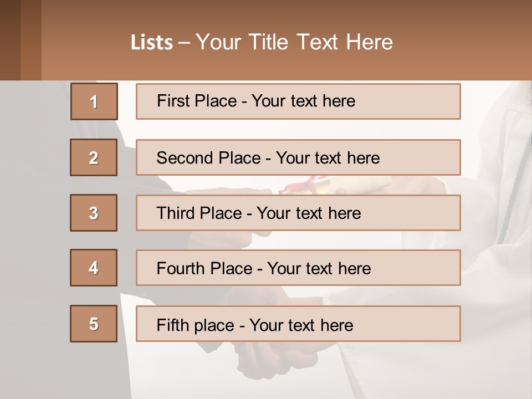Click the 'Fourth Place - Your text here' box
This screenshot has height=399, width=532.
pos(298,268)
